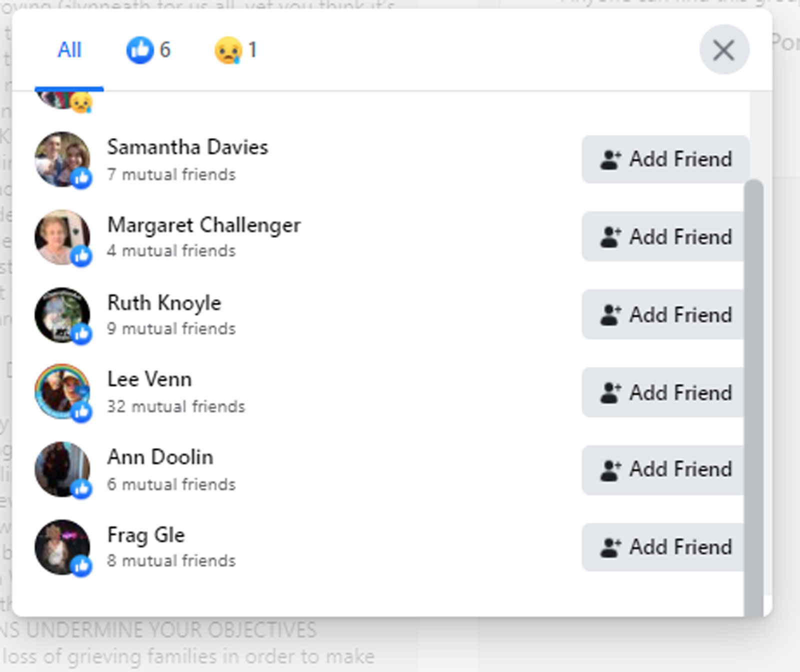
Task: Open the Lee Venn name link
Action: click(x=149, y=379)
